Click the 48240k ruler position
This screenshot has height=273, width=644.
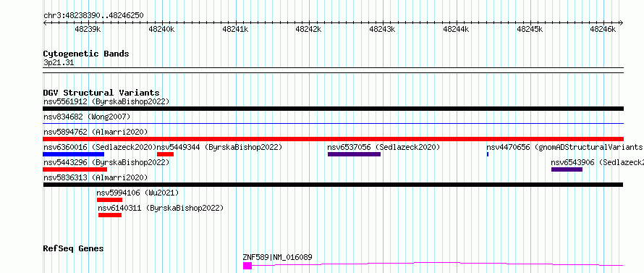[162, 29]
